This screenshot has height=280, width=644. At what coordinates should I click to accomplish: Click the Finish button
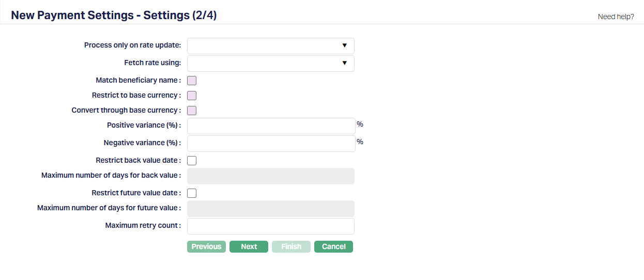[x=291, y=247]
